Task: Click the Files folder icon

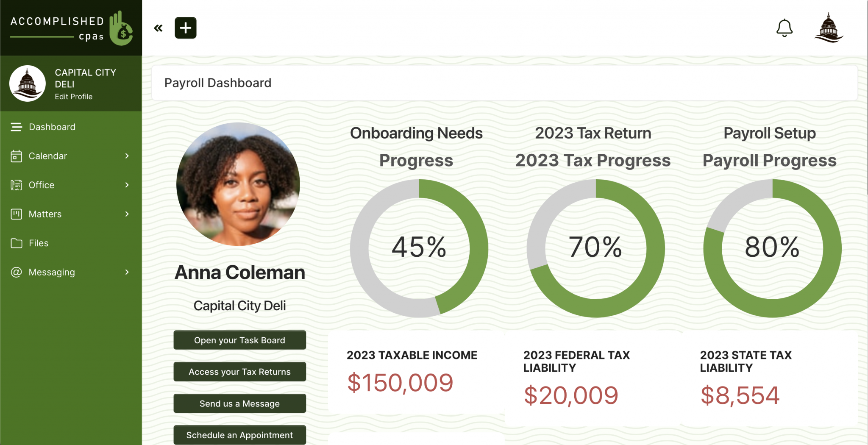Action: click(x=17, y=243)
